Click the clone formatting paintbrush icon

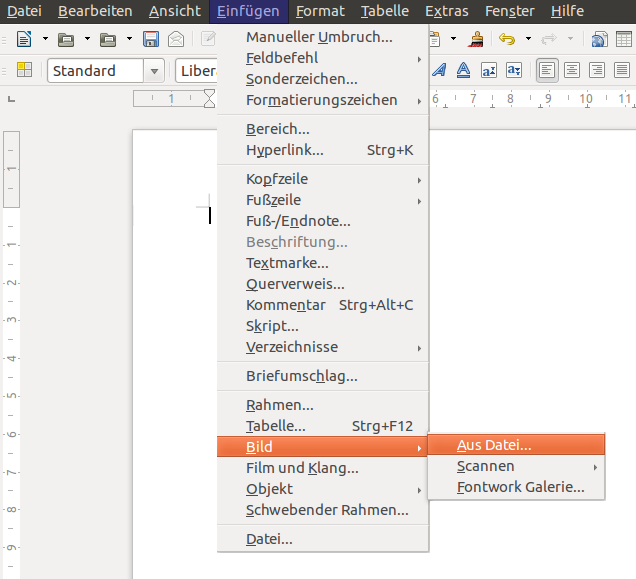tap(478, 40)
